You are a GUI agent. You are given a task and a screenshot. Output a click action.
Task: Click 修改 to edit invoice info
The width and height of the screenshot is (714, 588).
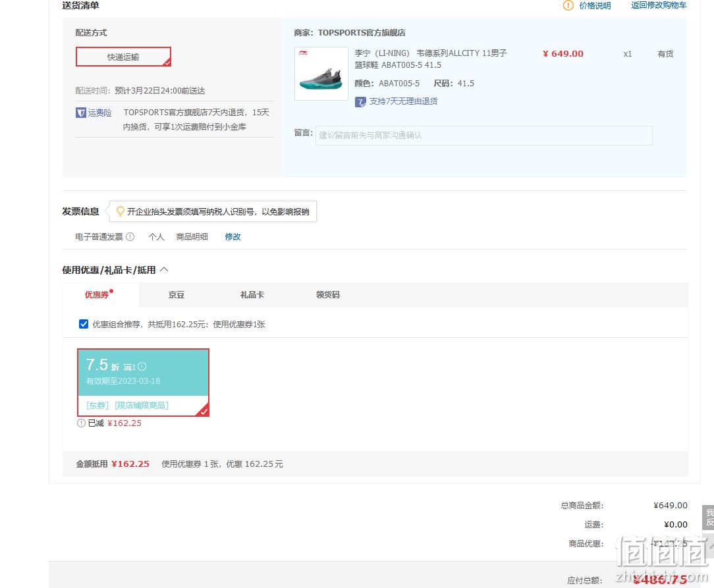(x=233, y=236)
